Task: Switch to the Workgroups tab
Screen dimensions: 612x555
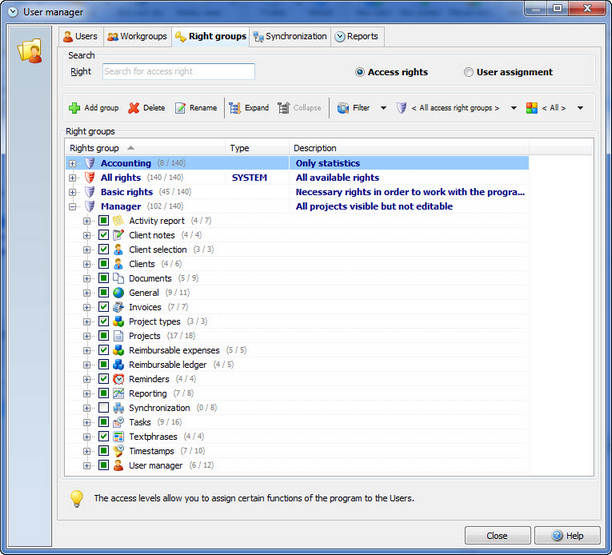Action: [x=137, y=36]
